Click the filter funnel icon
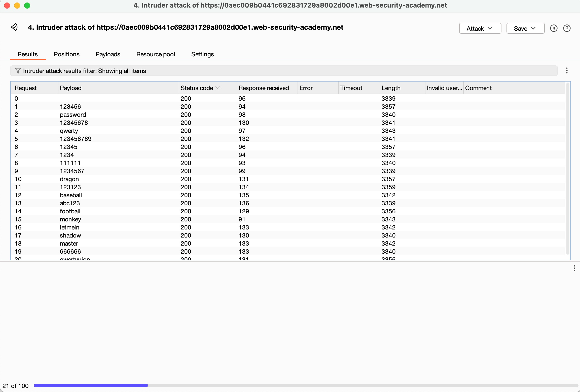 (18, 71)
